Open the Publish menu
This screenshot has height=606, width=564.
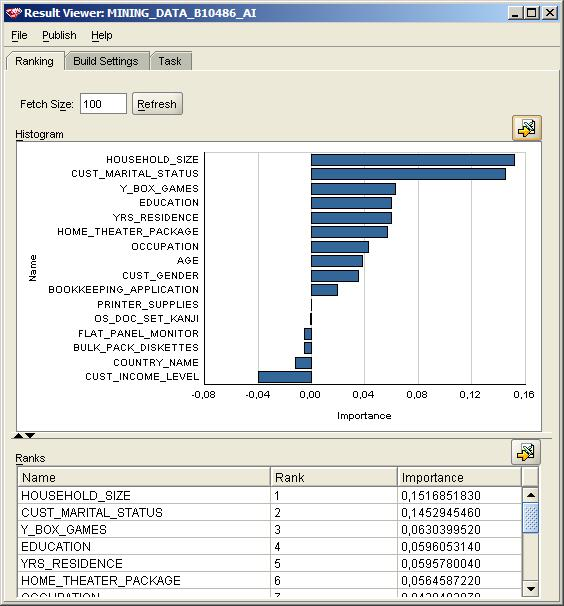[x=59, y=36]
